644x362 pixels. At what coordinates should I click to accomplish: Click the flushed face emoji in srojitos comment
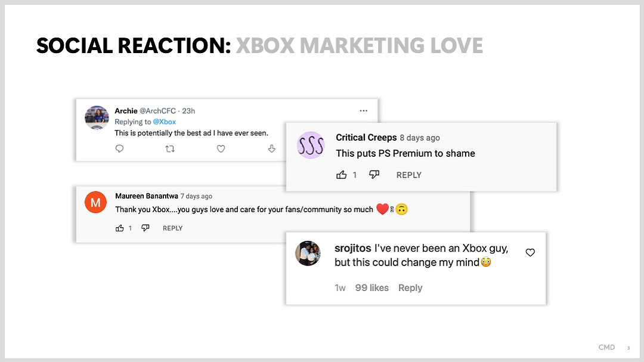click(486, 262)
